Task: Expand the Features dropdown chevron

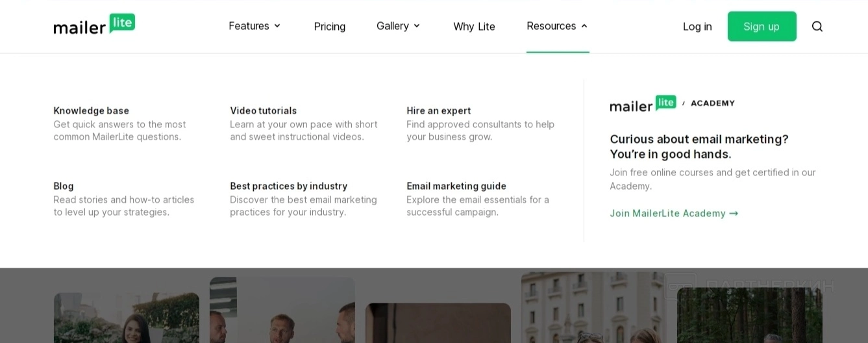Action: pos(277,26)
